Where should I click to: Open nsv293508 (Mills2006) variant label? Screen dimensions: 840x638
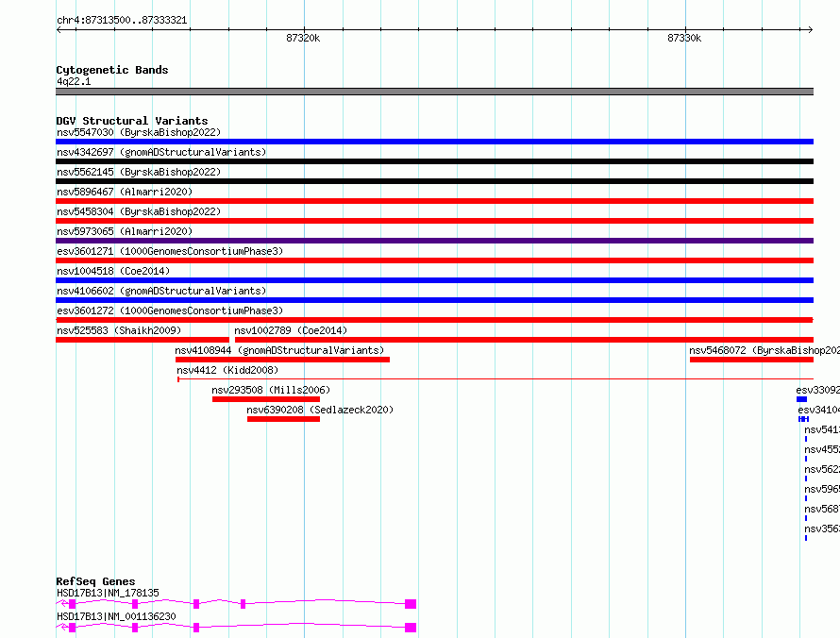(x=271, y=390)
